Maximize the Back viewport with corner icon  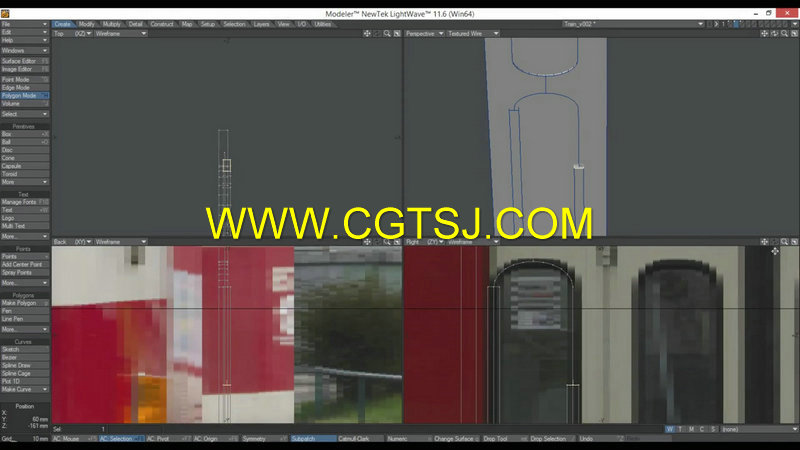point(397,242)
